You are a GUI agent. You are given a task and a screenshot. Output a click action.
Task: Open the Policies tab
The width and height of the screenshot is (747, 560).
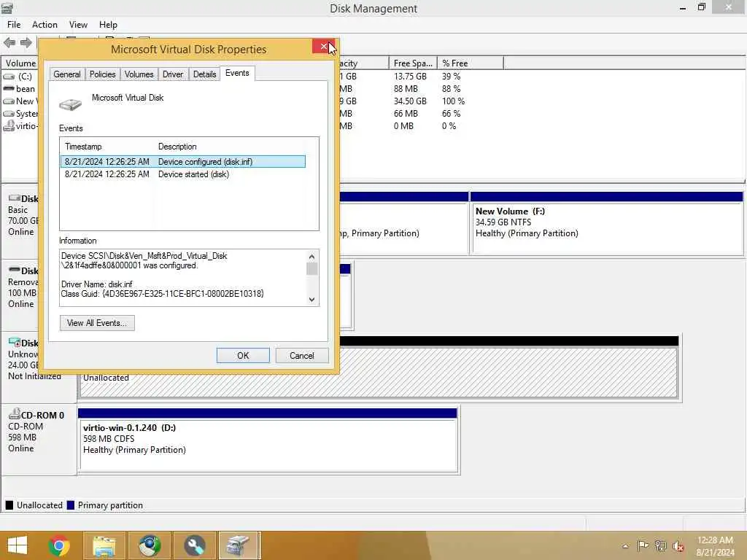(102, 74)
